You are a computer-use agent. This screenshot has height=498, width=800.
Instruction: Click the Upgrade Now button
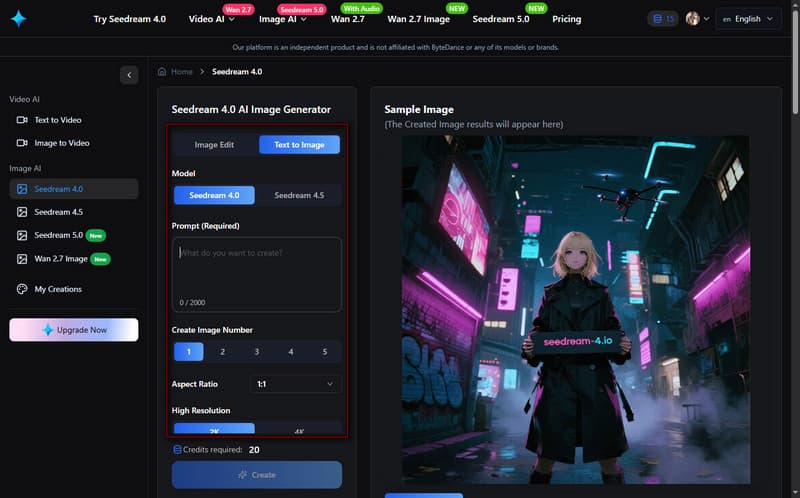73,330
